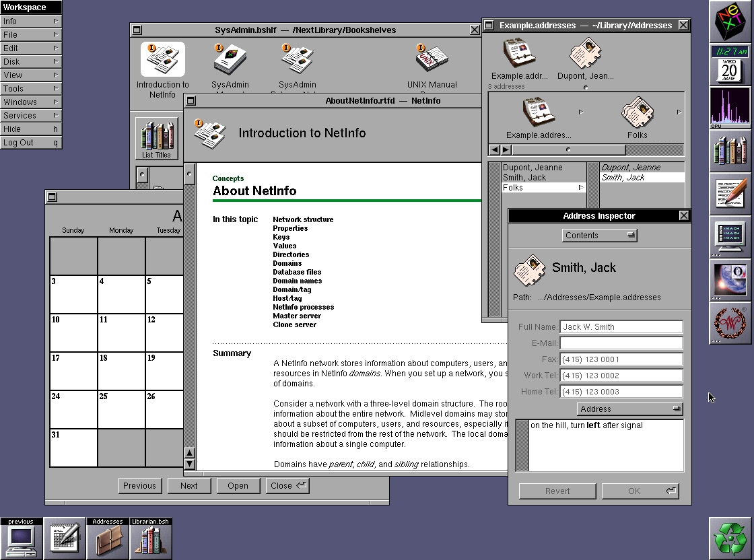Click the address browser horizontal scroller knob
Image resolution: width=754 pixels, height=560 pixels.
[x=568, y=150]
